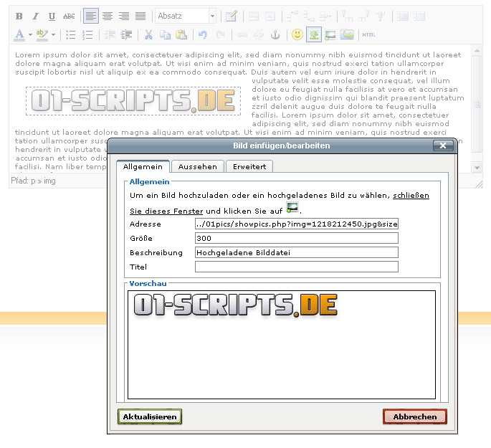Click the 'schließen Sie dieses Fenster' link
The height and width of the screenshot is (448, 491).
coord(411,196)
